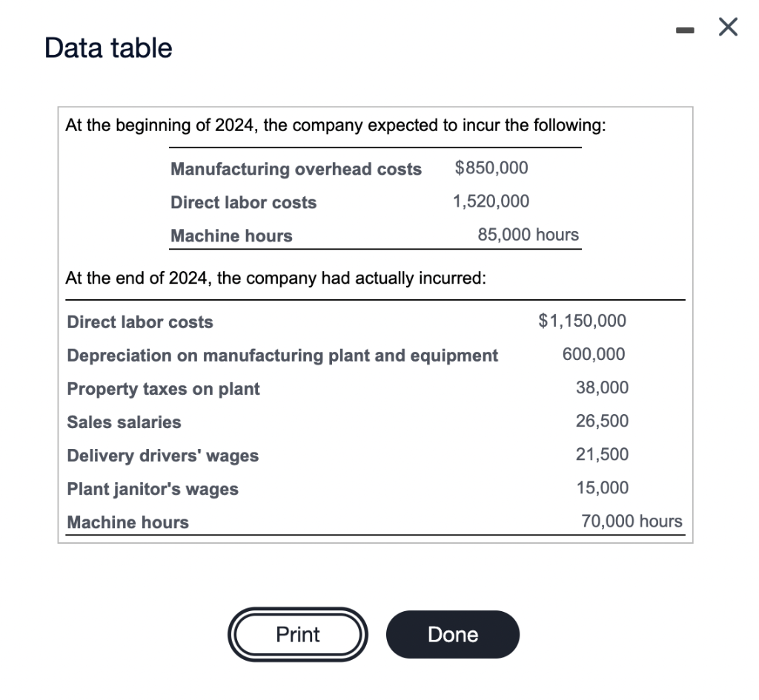
Task: Click the 38,000 property tax value
Action: point(603,387)
